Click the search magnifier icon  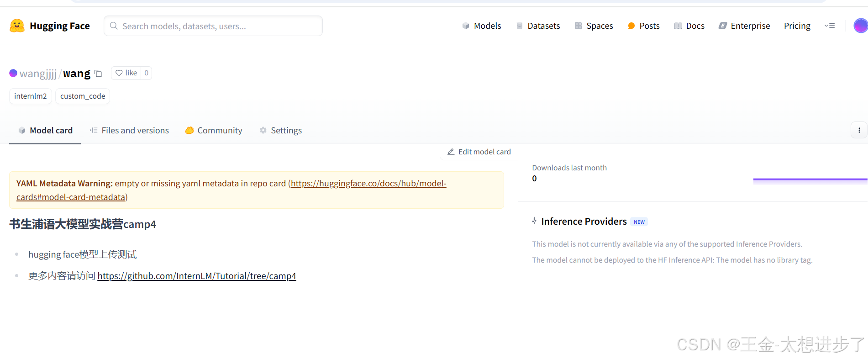114,26
